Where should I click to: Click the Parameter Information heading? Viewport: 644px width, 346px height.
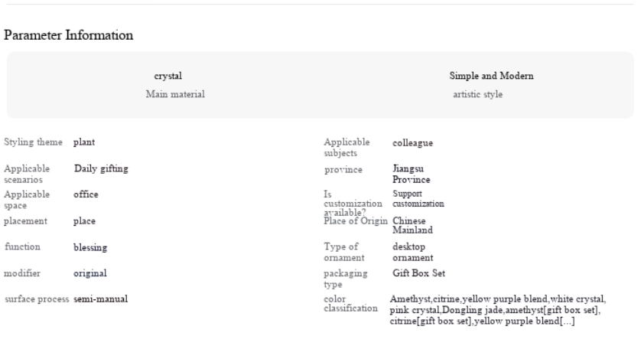pyautogui.click(x=70, y=35)
